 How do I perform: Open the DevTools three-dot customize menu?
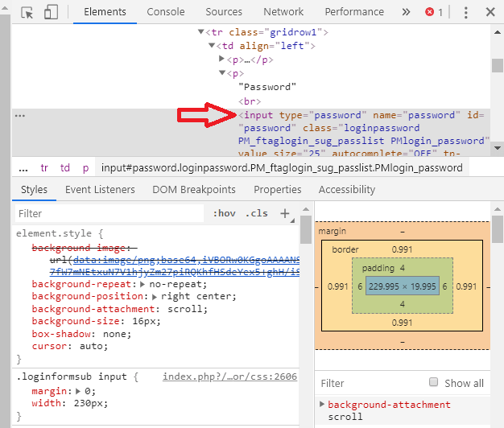465,12
